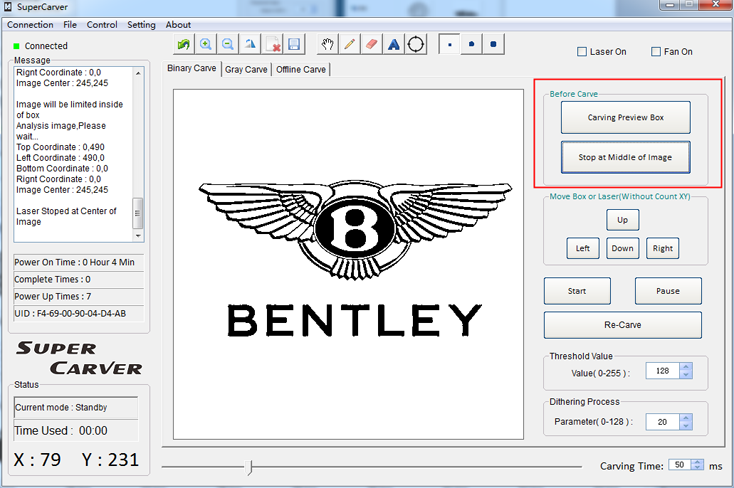Switch to the Gray Carve tab
The width and height of the screenshot is (734, 488).
pos(246,70)
